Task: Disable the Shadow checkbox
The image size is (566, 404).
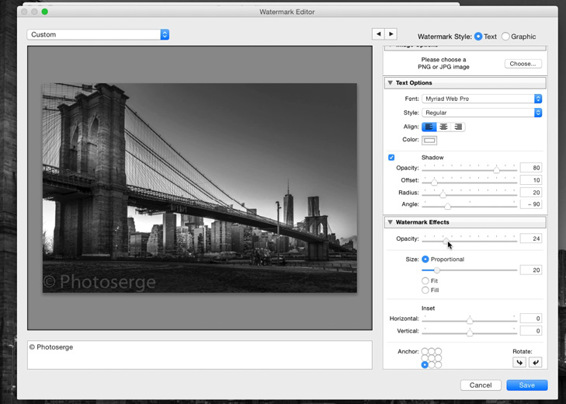Action: [x=391, y=157]
